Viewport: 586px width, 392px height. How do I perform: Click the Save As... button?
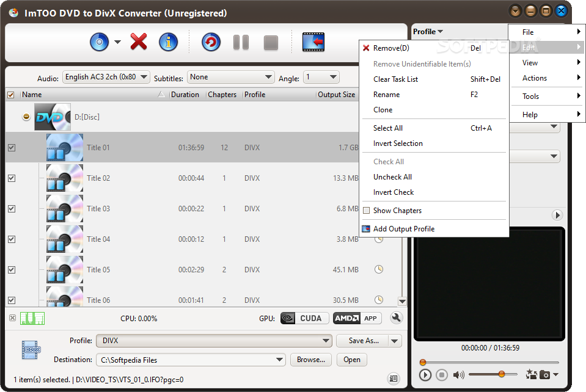pos(363,341)
